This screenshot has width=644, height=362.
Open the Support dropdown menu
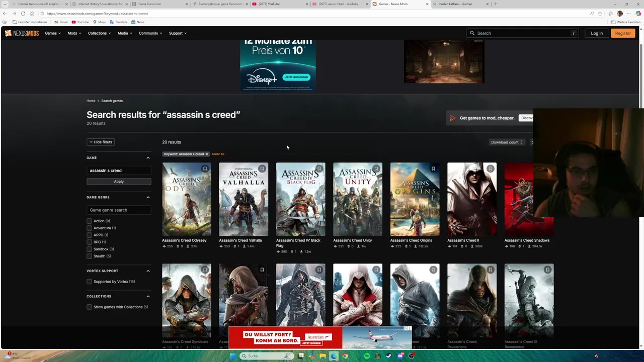(x=178, y=33)
